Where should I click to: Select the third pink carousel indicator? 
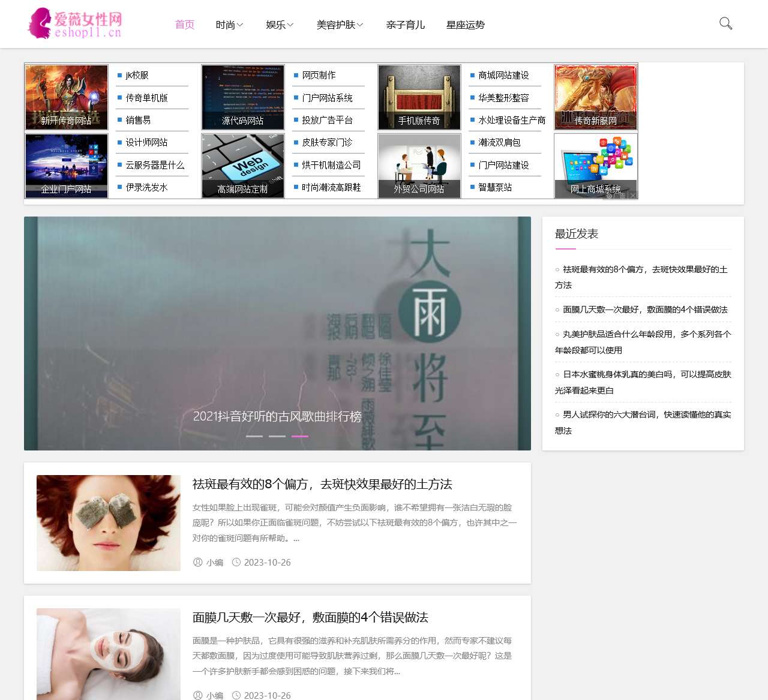300,436
